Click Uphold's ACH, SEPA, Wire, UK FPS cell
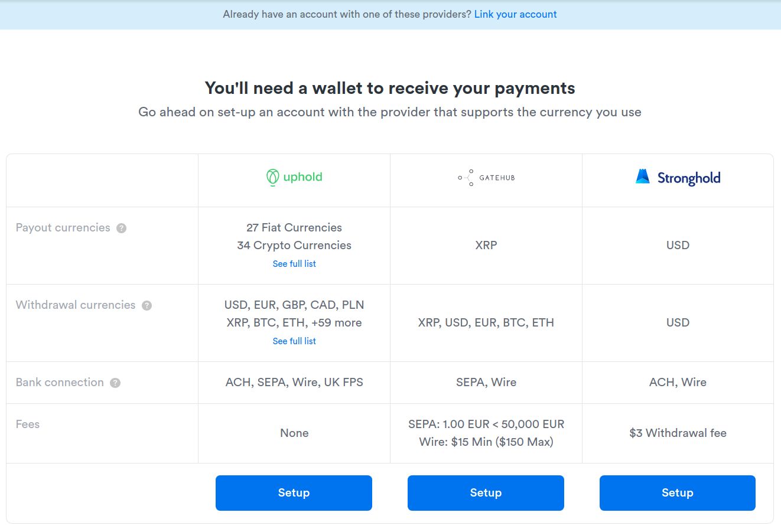 pos(294,383)
